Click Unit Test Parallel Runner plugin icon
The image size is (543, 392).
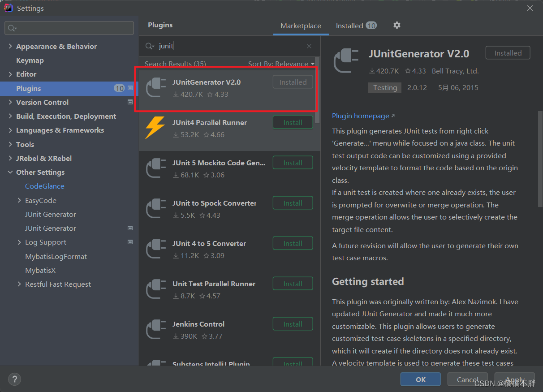[x=156, y=289]
